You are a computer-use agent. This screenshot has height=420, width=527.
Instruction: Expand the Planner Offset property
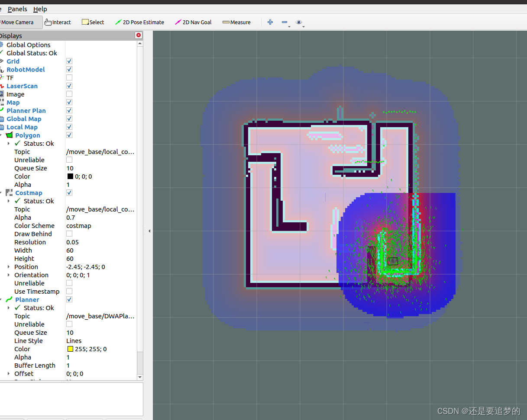[x=9, y=374]
